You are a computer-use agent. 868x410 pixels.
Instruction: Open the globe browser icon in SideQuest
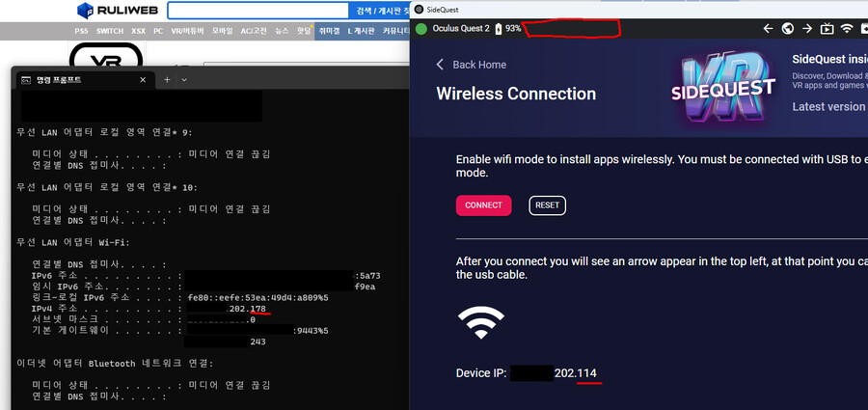coord(788,29)
